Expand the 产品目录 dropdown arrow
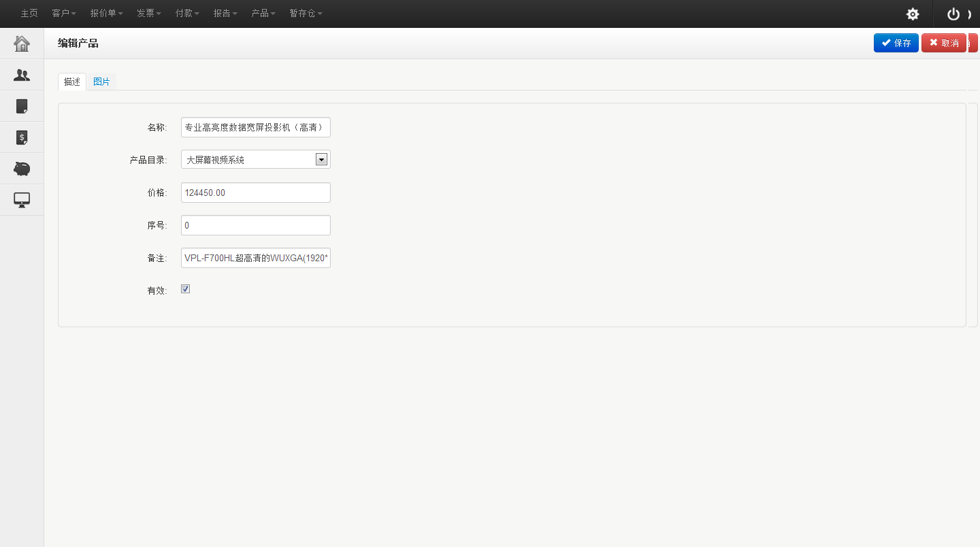Screen dimensions: 980x547 pyautogui.click(x=322, y=160)
